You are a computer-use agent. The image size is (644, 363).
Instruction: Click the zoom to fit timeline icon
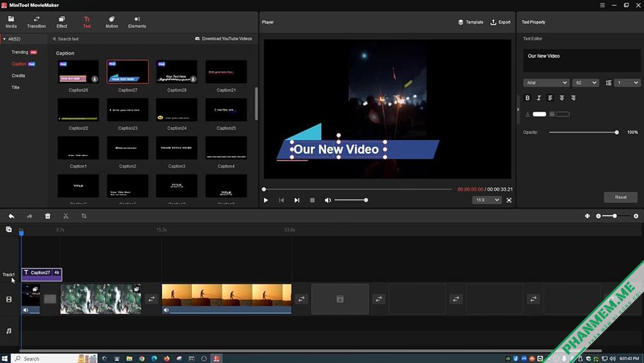587,216
